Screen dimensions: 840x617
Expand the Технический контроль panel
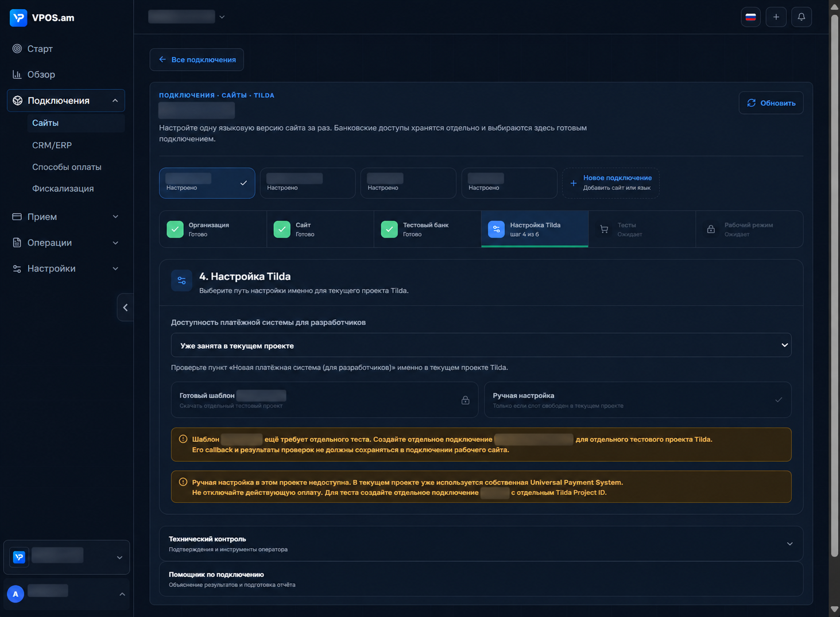[x=481, y=544]
